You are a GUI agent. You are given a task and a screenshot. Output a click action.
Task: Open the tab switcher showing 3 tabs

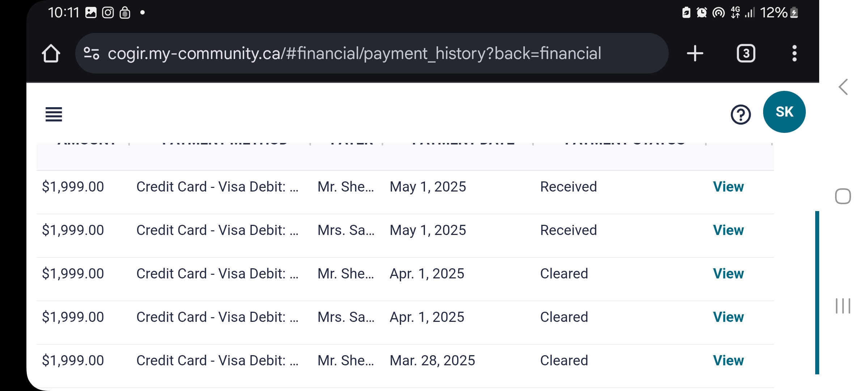pyautogui.click(x=746, y=54)
